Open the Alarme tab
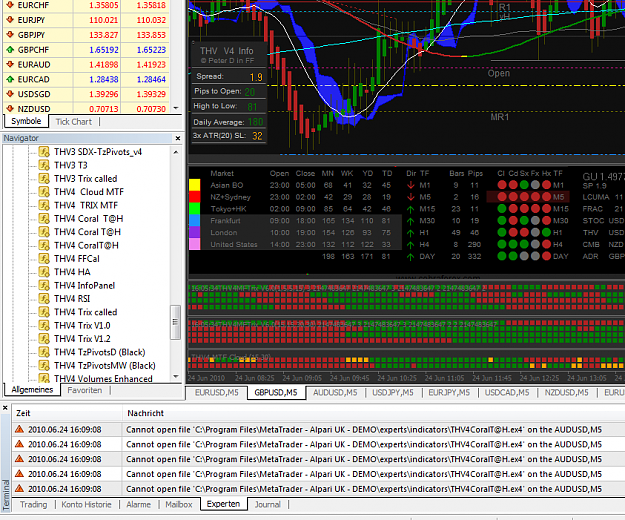The image size is (625, 520). (138, 504)
